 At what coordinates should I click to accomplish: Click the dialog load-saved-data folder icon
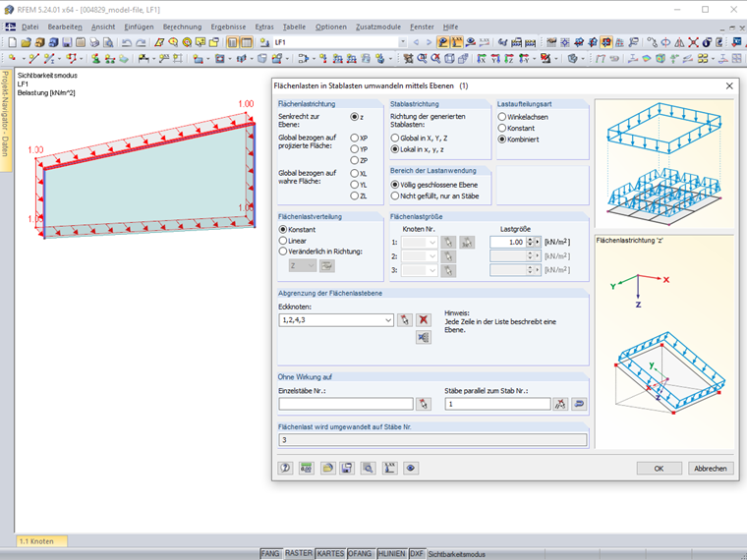click(327, 468)
